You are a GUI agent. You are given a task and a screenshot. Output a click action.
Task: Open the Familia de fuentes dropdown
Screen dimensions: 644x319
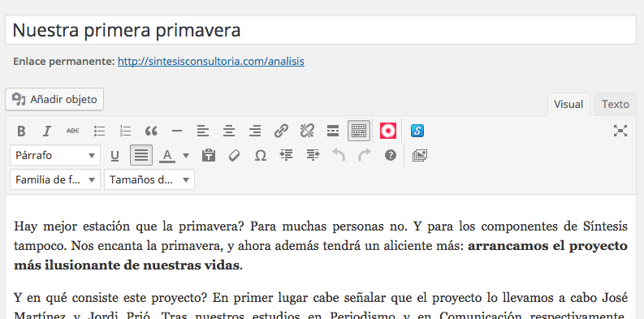[x=55, y=180]
